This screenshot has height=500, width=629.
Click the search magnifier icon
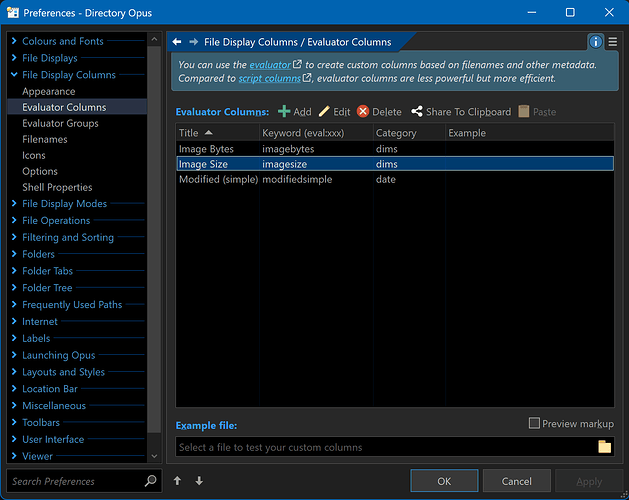pyautogui.click(x=150, y=480)
